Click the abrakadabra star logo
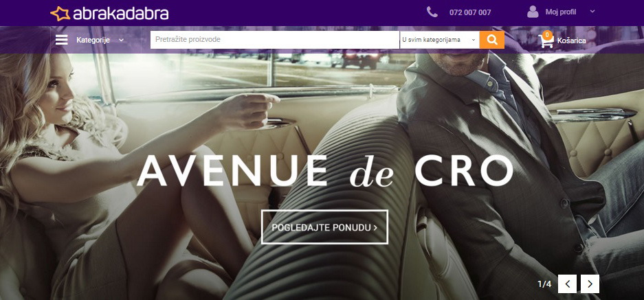 [x=60, y=14]
